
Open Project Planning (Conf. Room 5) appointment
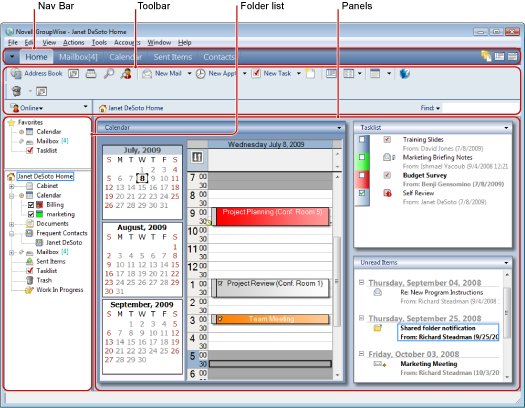pyautogui.click(x=272, y=216)
